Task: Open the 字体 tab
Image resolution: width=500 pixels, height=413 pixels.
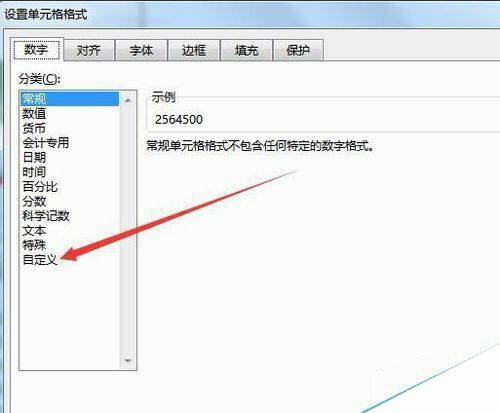Action: [141, 50]
